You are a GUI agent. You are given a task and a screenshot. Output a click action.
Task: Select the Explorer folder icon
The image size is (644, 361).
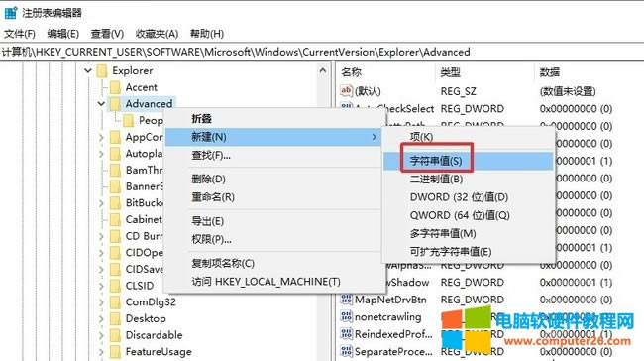(x=102, y=70)
